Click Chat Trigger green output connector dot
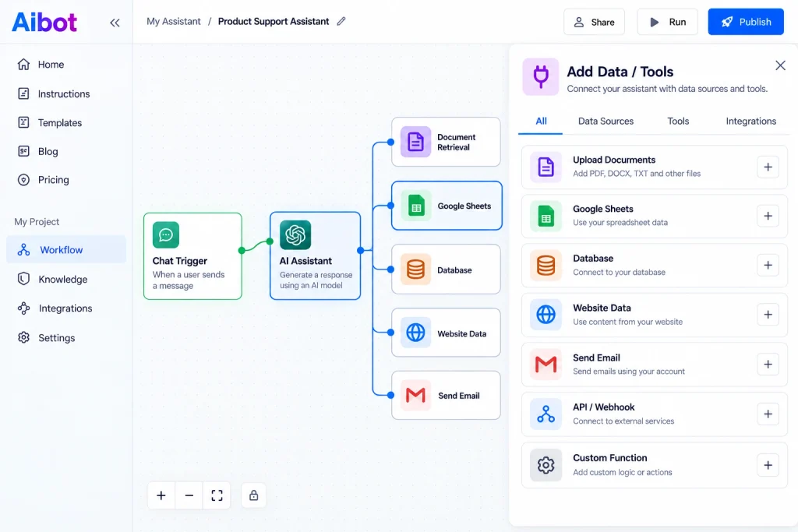 [x=242, y=250]
